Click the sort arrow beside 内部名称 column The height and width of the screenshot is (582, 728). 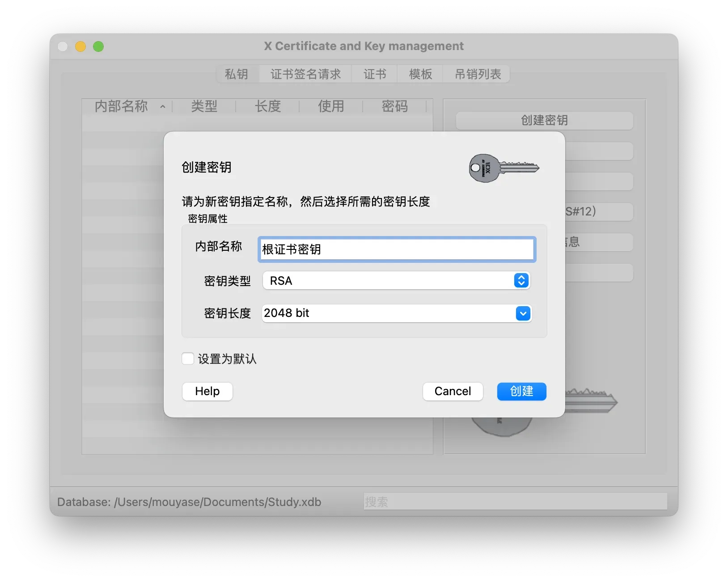pos(163,106)
